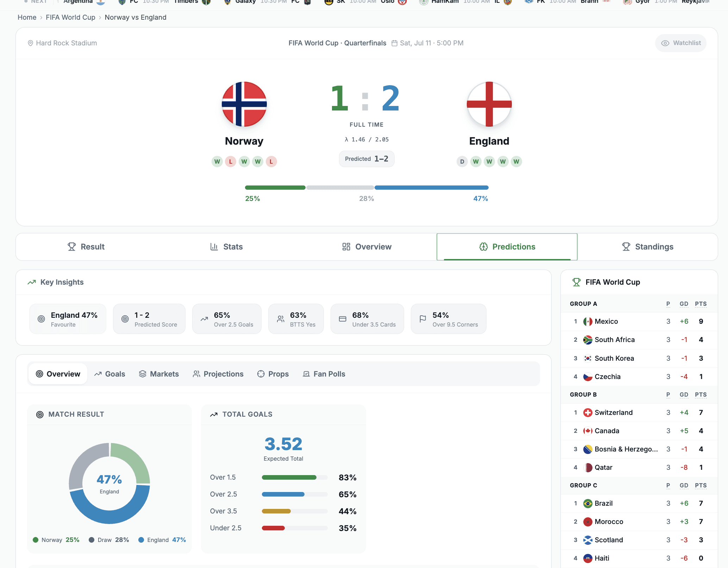Image resolution: width=728 pixels, height=568 pixels.
Task: Click the Group C heading
Action: point(583,485)
